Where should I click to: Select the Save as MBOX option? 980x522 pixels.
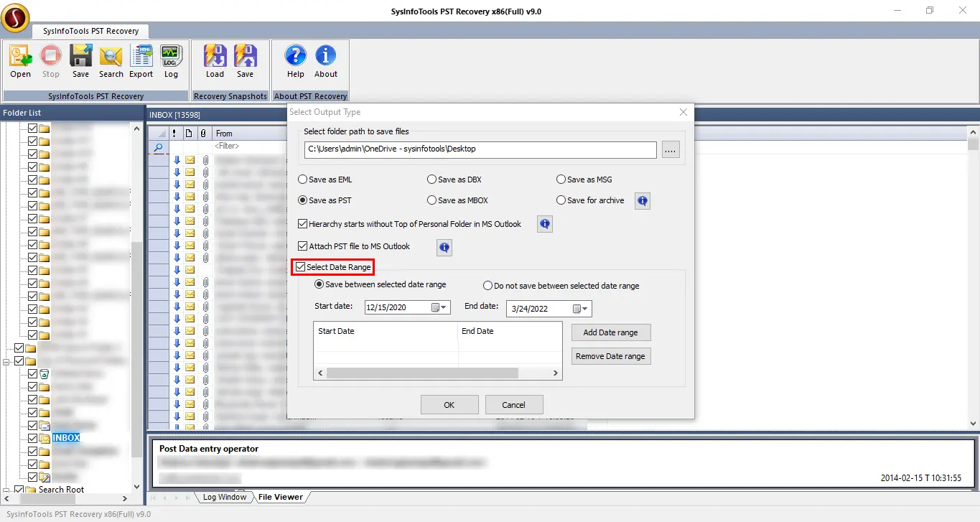point(457,200)
